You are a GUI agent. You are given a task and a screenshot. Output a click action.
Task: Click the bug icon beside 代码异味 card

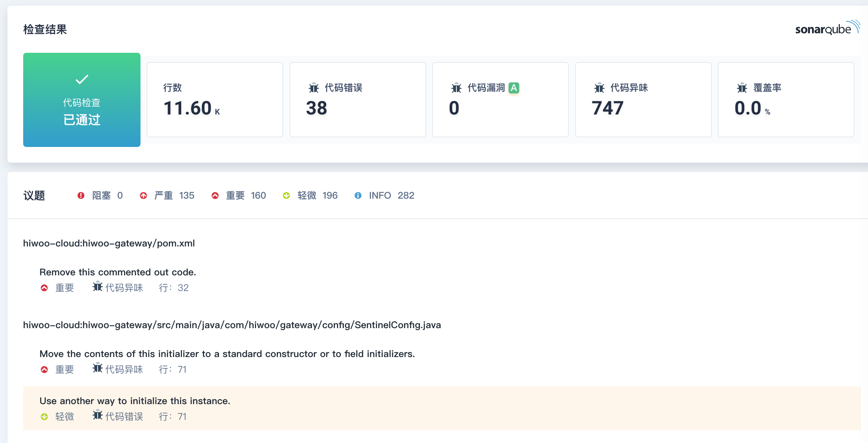pyautogui.click(x=599, y=88)
